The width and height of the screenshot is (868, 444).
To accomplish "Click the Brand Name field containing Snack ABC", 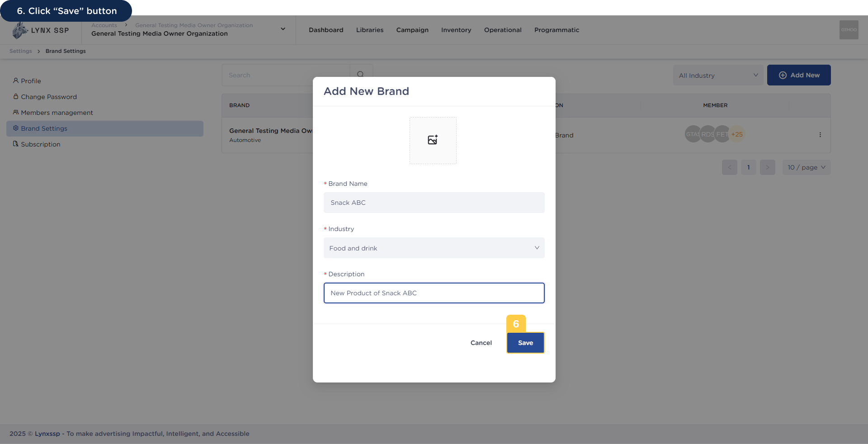I will (x=434, y=203).
